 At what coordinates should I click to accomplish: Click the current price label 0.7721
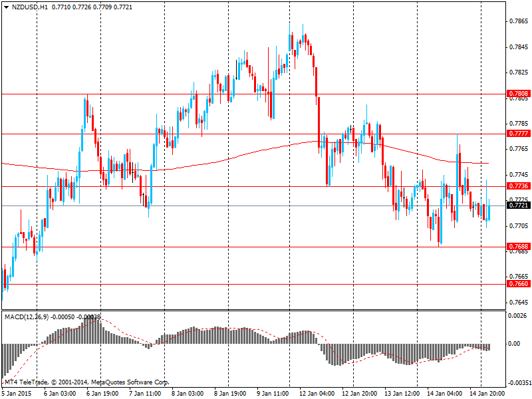point(518,205)
